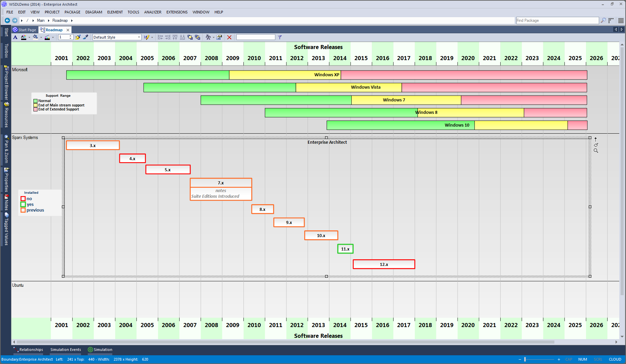This screenshot has width=626, height=364.
Task: Click the red 'no' Installed legend swatch
Action: click(23, 199)
